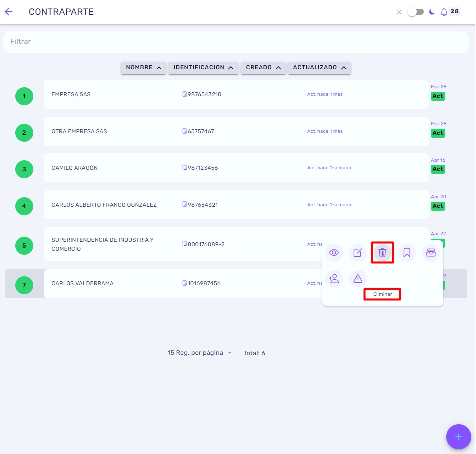Toggle the light/dark mode switch
Viewport: 476px width, 454px height.
pos(416,12)
